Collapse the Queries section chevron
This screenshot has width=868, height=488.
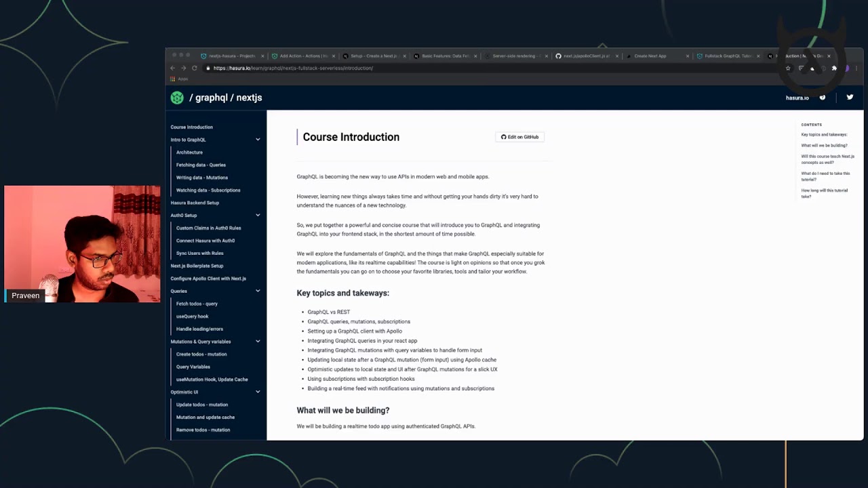[x=258, y=291]
